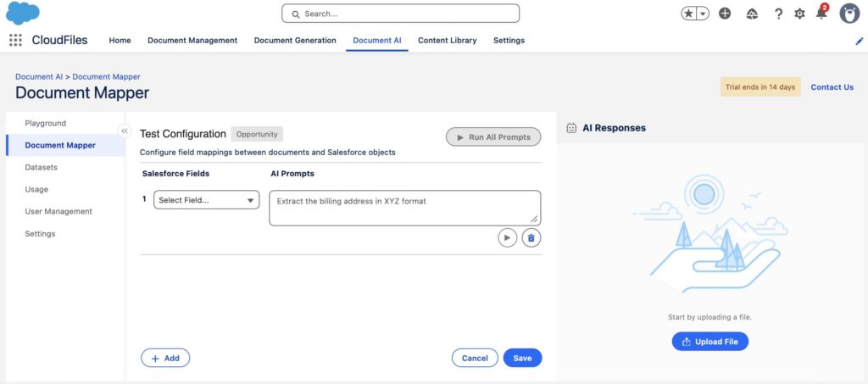The height and width of the screenshot is (384, 868).
Task: Click the Document Mapper breadcrumb link
Action: (x=106, y=77)
